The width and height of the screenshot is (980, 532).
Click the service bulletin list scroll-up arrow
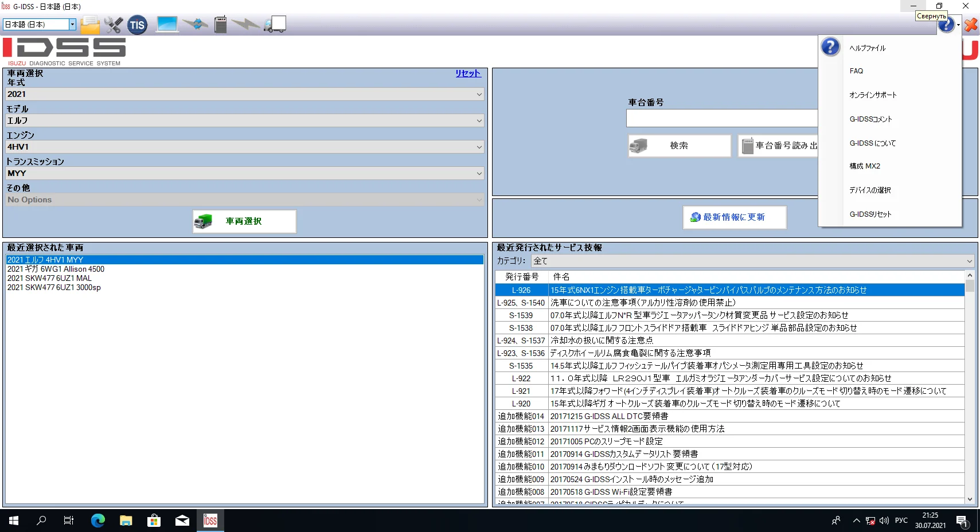[970, 275]
